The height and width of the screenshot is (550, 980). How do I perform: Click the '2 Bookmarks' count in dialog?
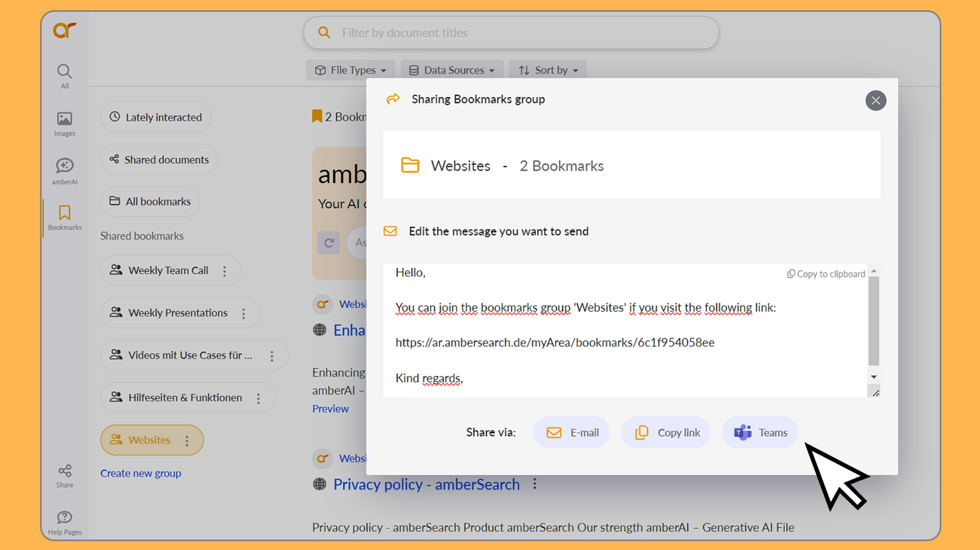[561, 166]
